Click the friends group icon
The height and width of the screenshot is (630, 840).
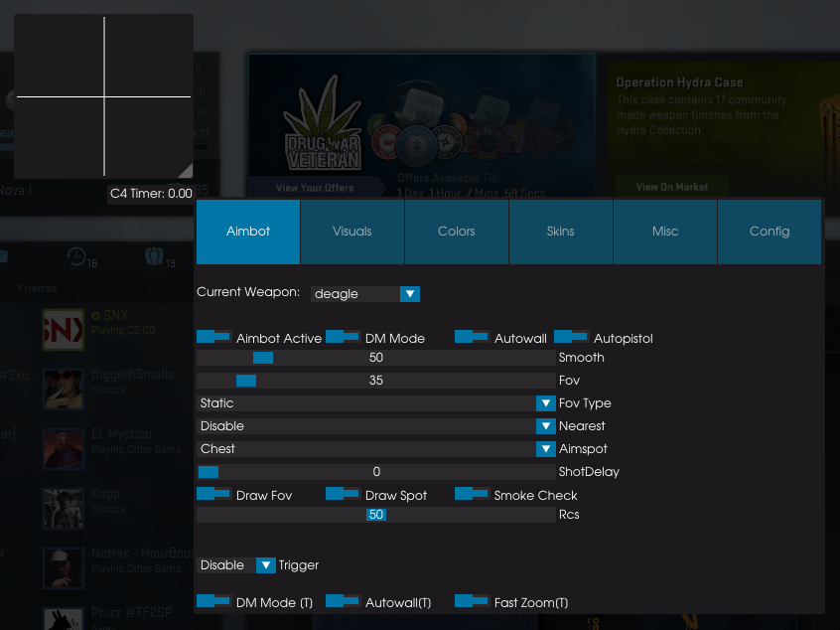[x=154, y=256]
